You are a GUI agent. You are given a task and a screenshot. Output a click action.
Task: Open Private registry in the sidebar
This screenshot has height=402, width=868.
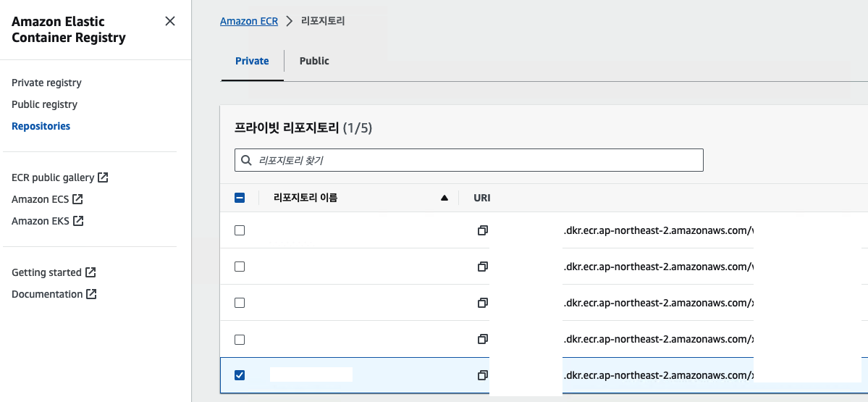46,83
